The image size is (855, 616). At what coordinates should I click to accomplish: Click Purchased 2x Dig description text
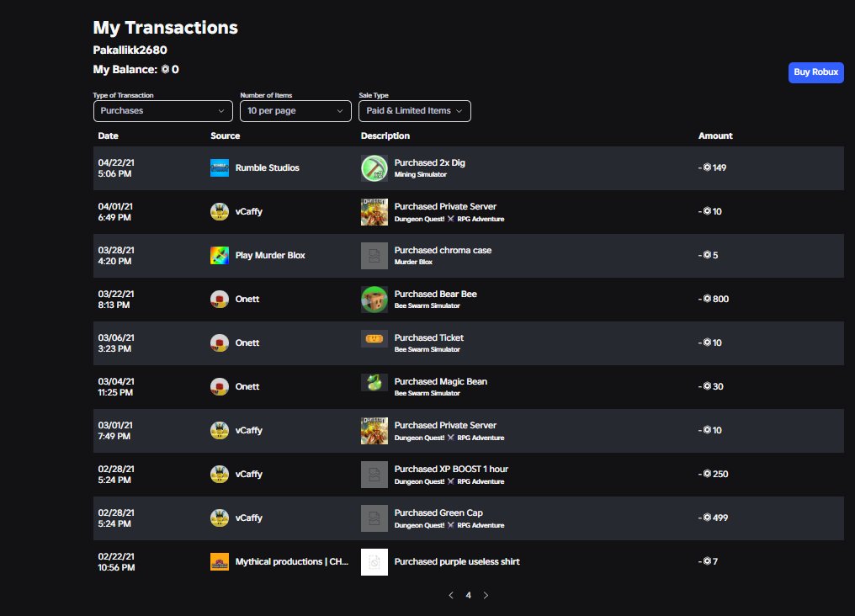(430, 162)
